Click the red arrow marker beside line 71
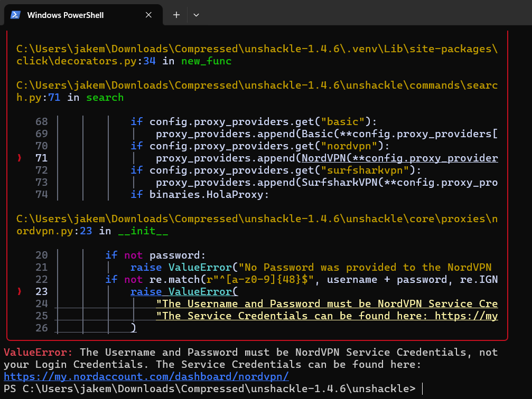The image size is (532, 399). pos(20,158)
